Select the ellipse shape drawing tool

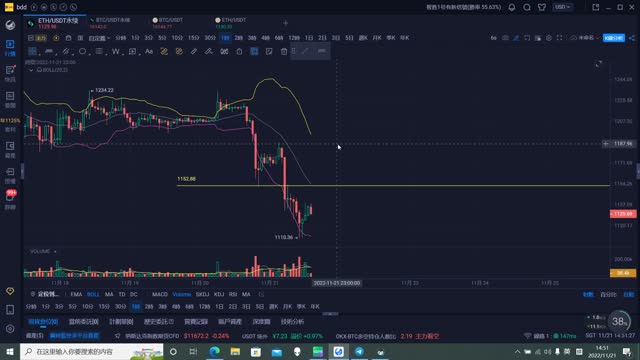tap(82, 51)
